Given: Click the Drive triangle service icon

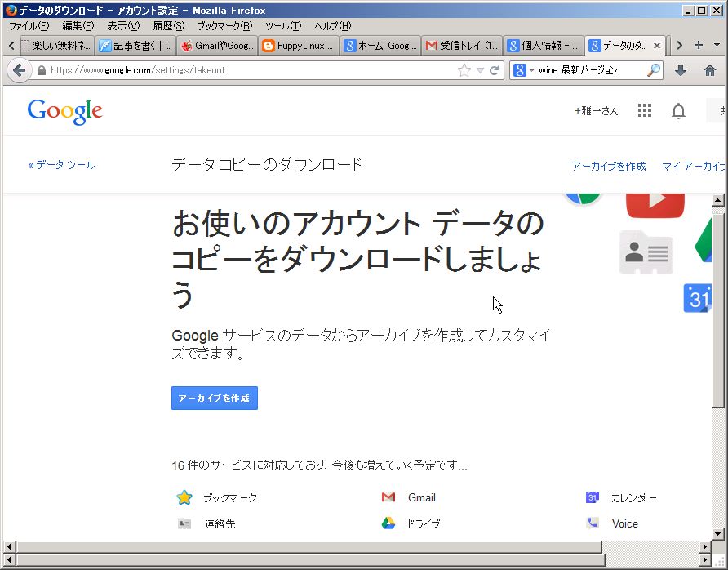Looking at the screenshot, I should point(388,523).
